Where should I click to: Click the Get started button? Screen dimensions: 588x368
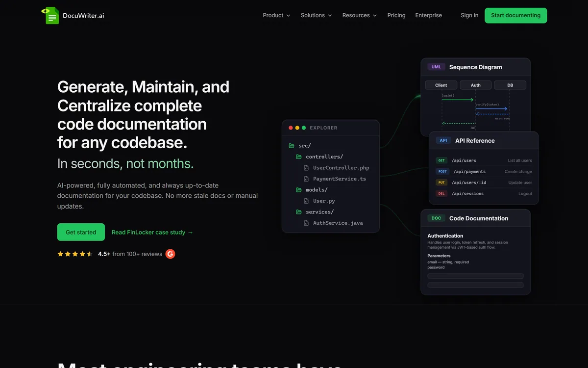[81, 232]
